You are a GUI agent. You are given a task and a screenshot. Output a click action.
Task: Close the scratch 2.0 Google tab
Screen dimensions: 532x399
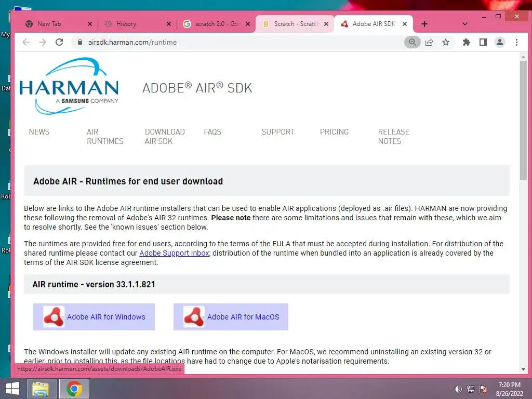[x=248, y=24]
